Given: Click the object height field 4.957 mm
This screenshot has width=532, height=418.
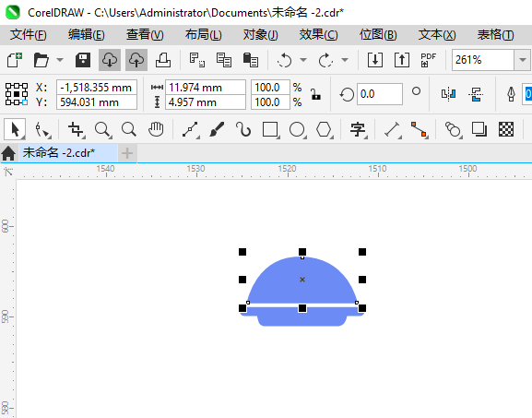Looking at the screenshot, I should pyautogui.click(x=206, y=102).
